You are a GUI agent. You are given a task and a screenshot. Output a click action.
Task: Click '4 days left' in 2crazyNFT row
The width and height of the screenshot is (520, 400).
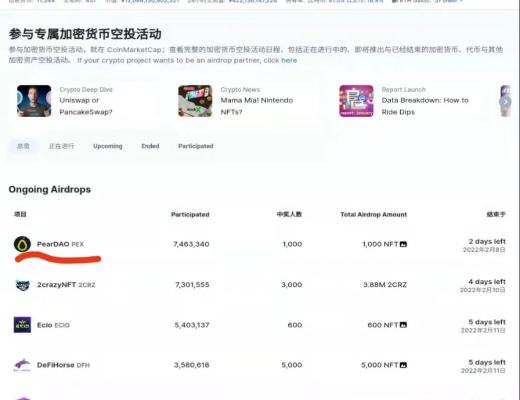487,282
